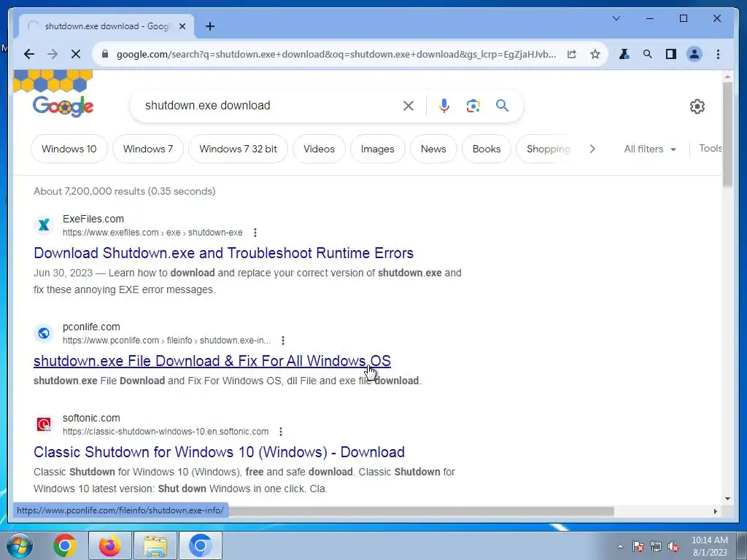Share this page icon in address bar
Image resolution: width=747 pixels, height=560 pixels.
(572, 54)
